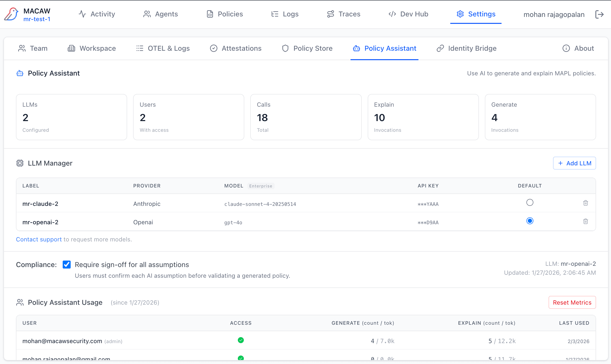Click the Policy Assistant Usage users icon

(20, 302)
